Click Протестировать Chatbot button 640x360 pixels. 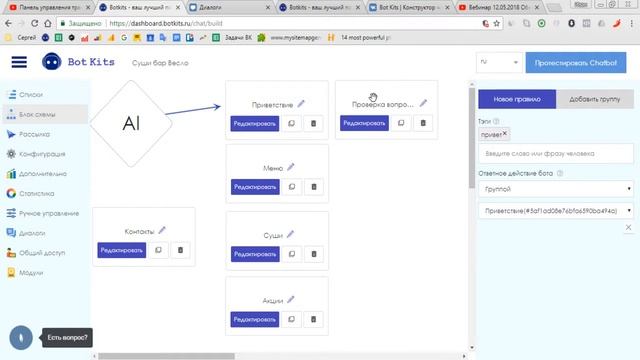tap(576, 62)
